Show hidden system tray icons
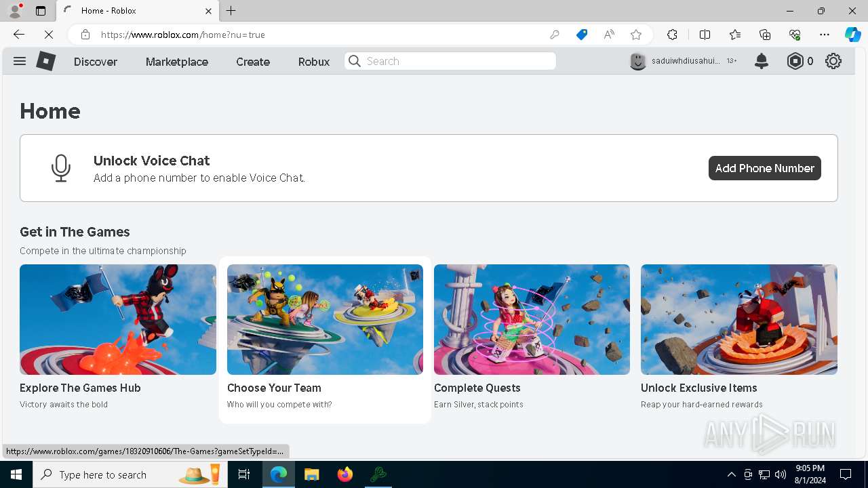This screenshot has height=488, width=868. coord(731,474)
